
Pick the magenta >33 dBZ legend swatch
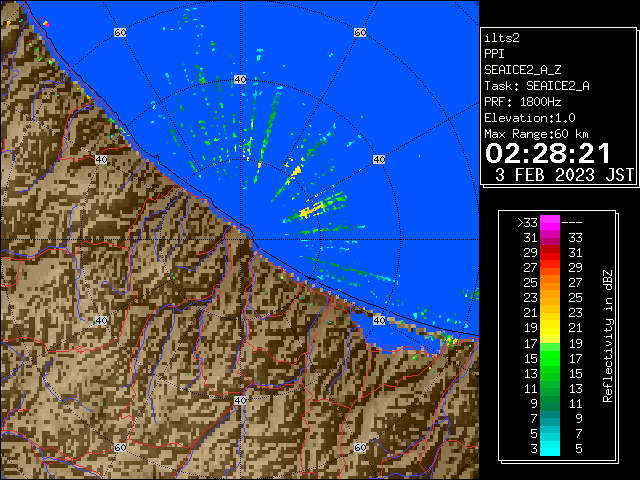(x=550, y=223)
